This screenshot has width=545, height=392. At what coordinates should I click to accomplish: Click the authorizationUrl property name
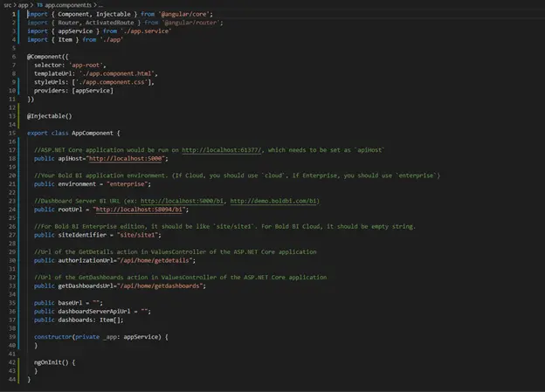click(x=86, y=260)
